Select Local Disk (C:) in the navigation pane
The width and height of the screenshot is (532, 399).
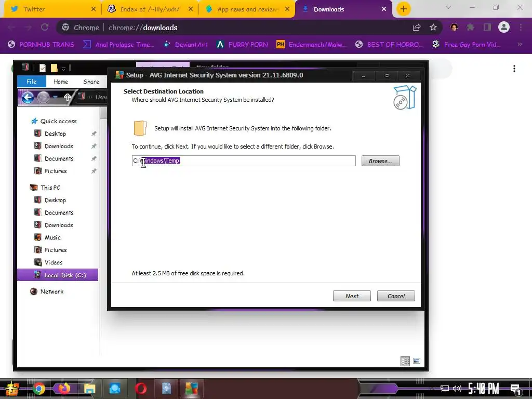[x=58, y=275]
